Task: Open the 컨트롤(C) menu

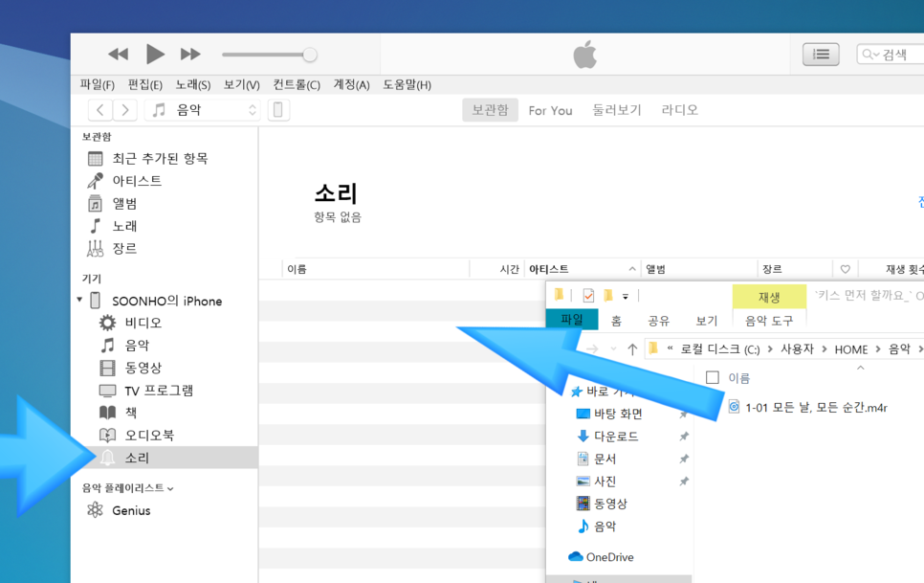Action: [297, 85]
